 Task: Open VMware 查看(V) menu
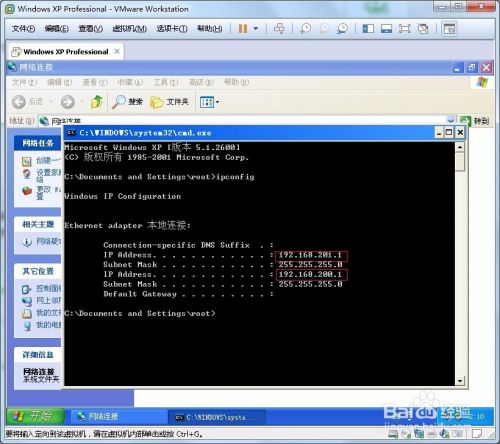[90, 29]
